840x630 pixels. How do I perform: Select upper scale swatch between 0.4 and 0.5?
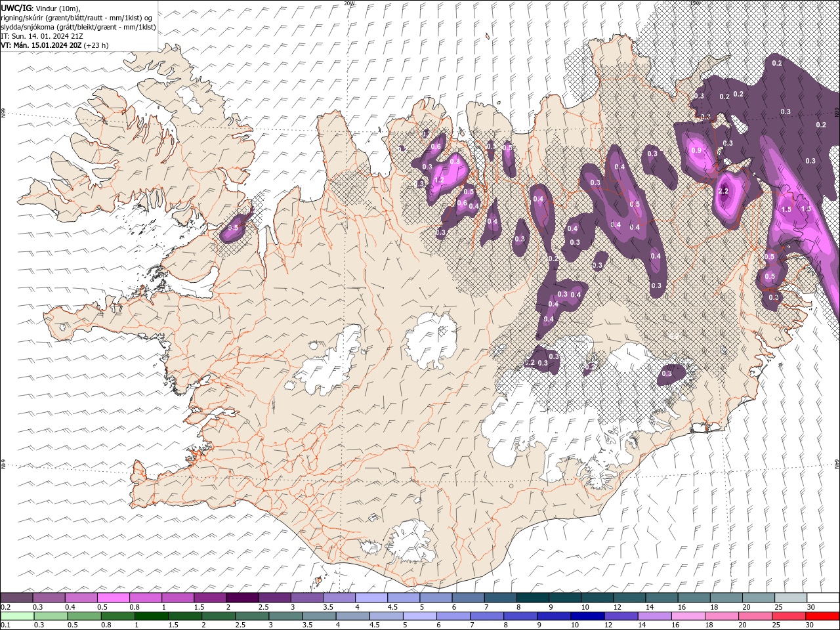tap(81, 598)
